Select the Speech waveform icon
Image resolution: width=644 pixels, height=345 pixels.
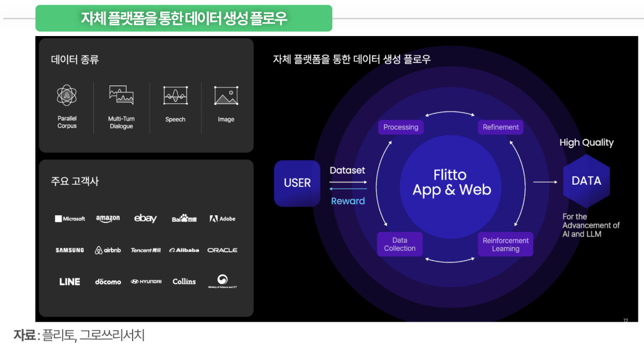pos(175,94)
